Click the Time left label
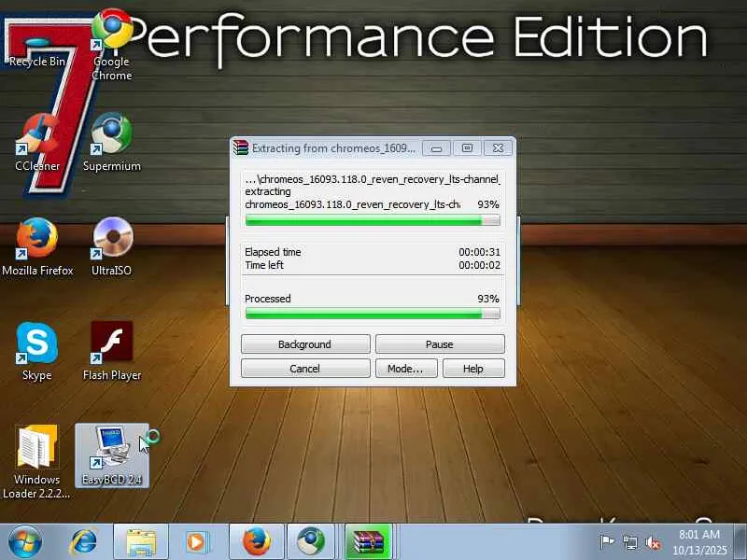 click(264, 265)
